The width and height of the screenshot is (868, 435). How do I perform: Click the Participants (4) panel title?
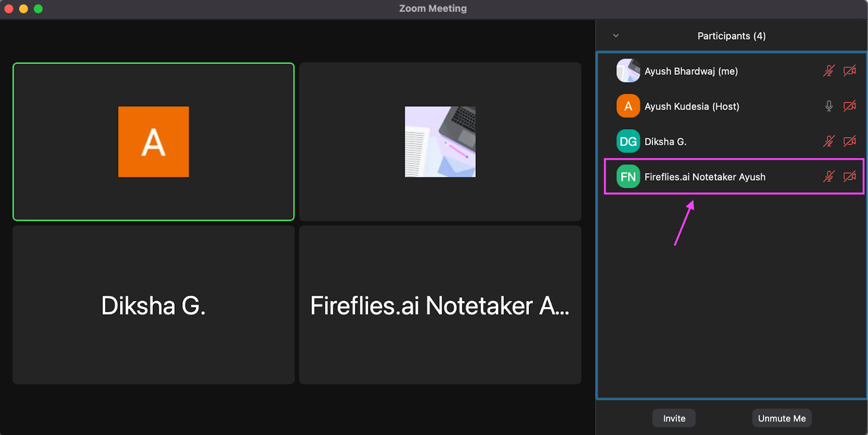(731, 36)
